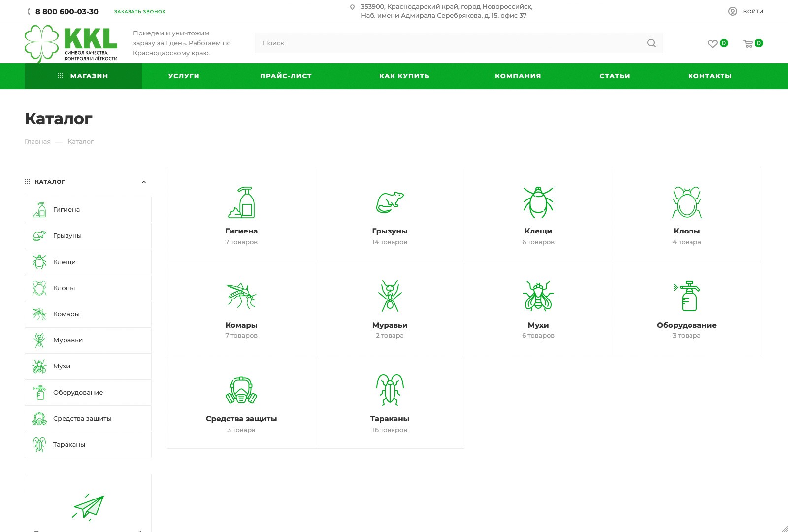Select Клопы in the sidebar catalog

[64, 288]
